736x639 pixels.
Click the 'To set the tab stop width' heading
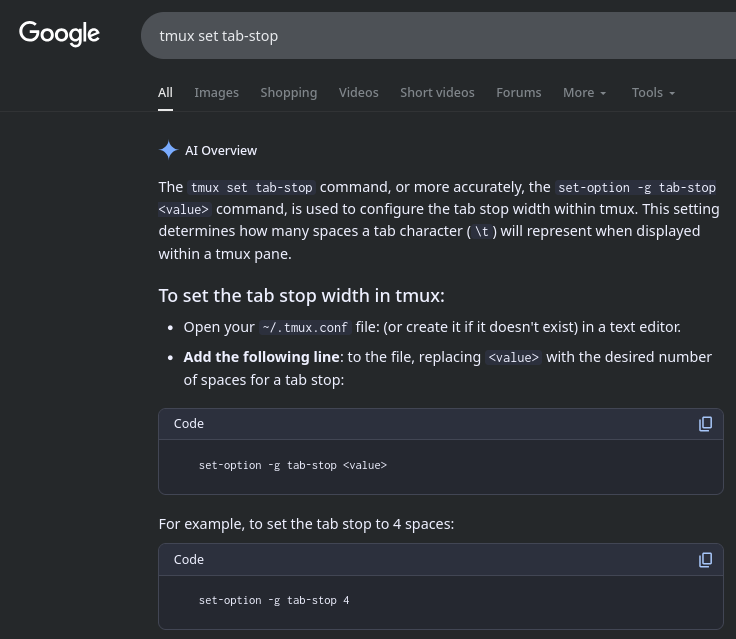coord(301,295)
